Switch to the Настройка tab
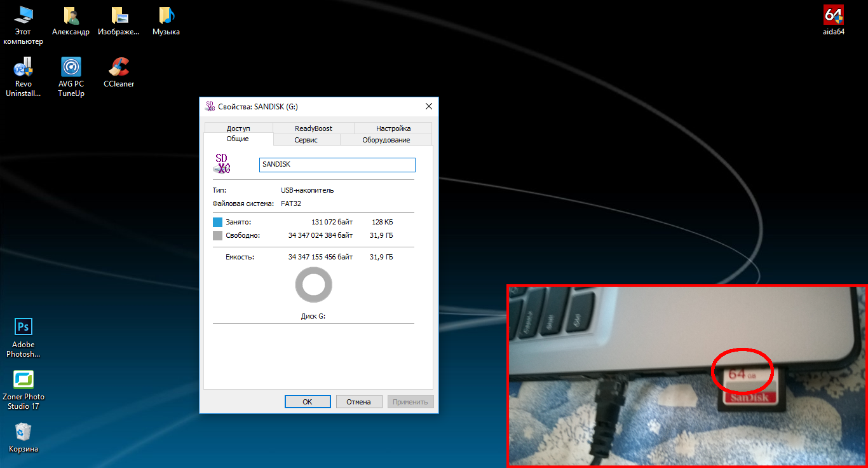Viewport: 868px width, 468px height. 393,128
